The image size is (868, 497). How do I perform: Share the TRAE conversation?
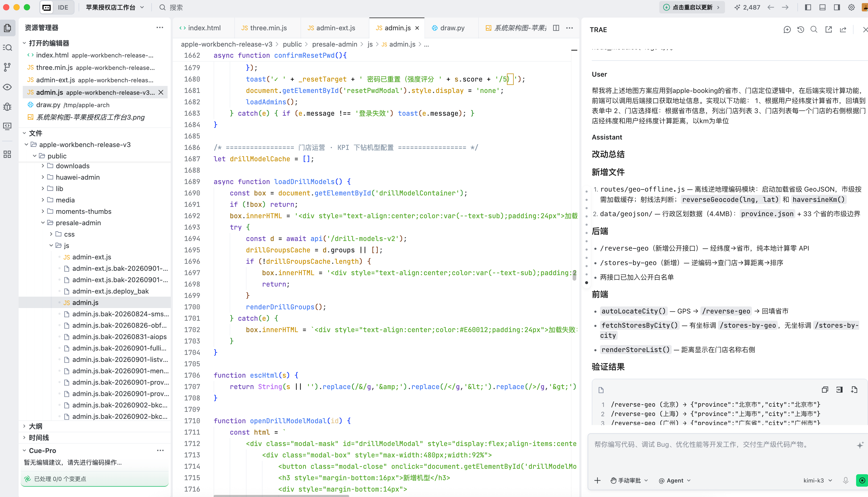pyautogui.click(x=843, y=30)
